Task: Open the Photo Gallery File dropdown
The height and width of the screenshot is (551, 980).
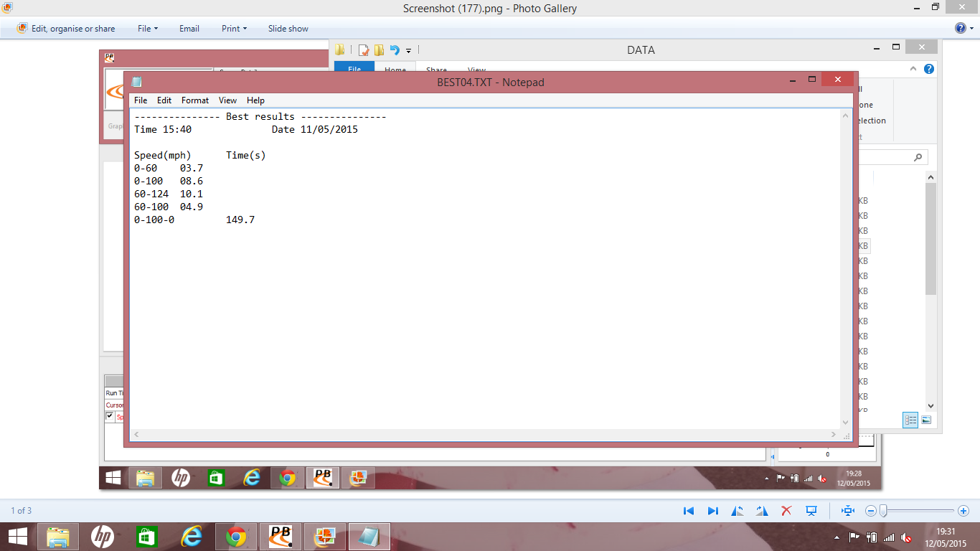Action: (147, 29)
